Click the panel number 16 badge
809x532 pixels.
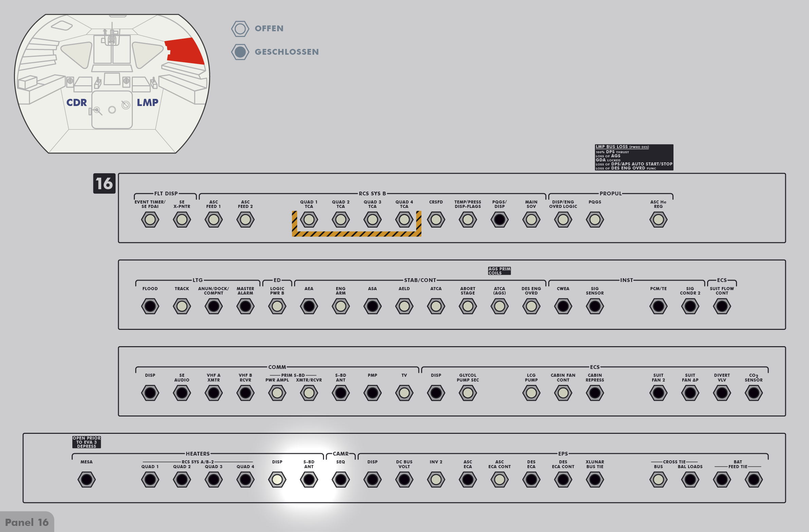coord(104,183)
